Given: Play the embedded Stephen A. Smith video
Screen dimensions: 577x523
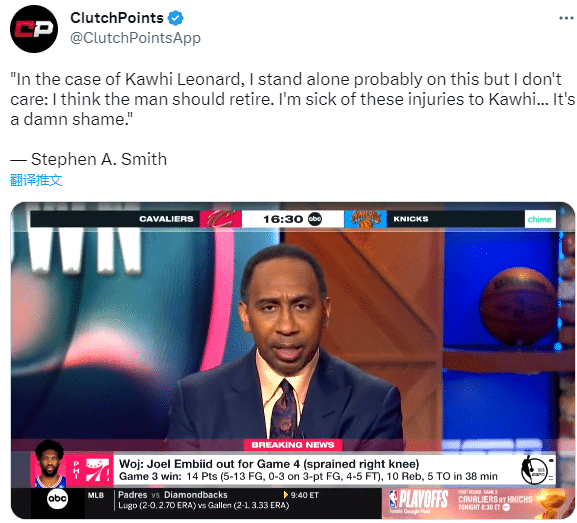Looking at the screenshot, I should tap(293, 360).
